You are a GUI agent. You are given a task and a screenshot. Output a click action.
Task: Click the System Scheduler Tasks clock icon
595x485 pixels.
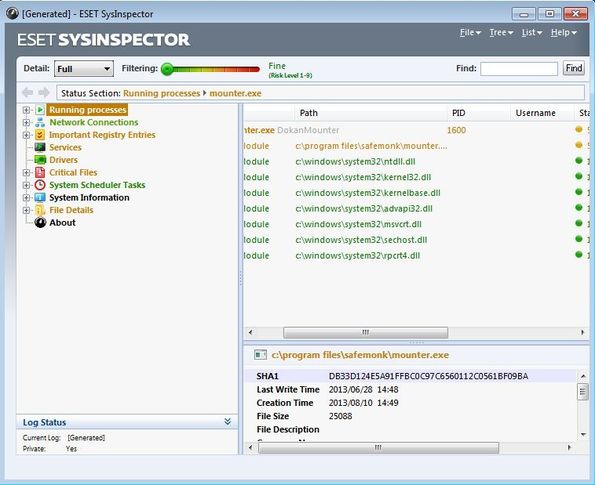click(40, 185)
